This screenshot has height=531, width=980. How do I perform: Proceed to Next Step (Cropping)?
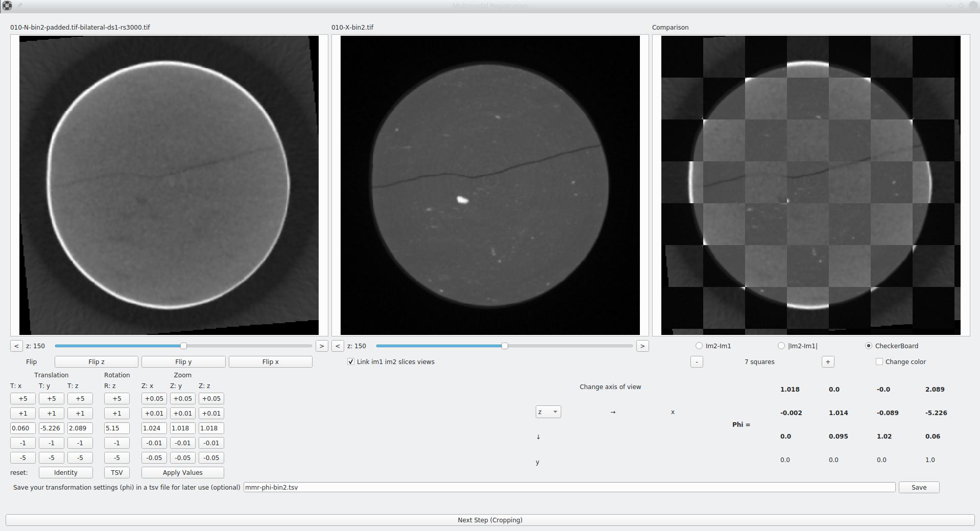click(490, 520)
